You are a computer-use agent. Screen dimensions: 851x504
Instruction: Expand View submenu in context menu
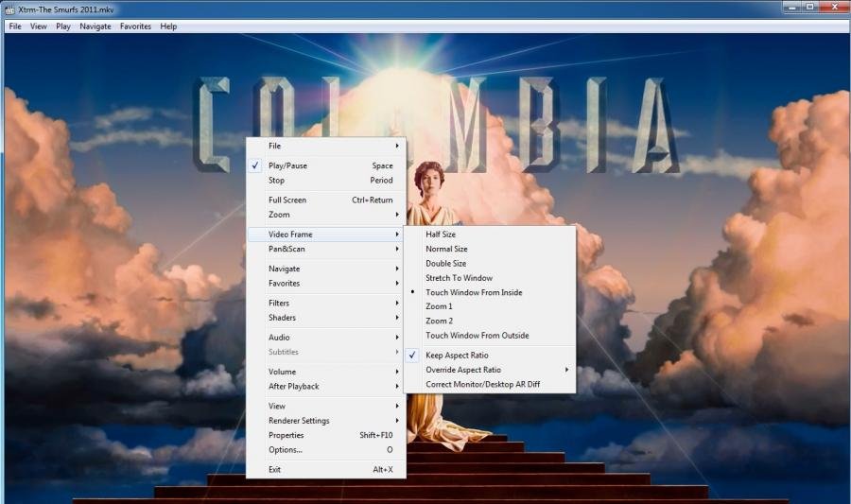click(325, 406)
